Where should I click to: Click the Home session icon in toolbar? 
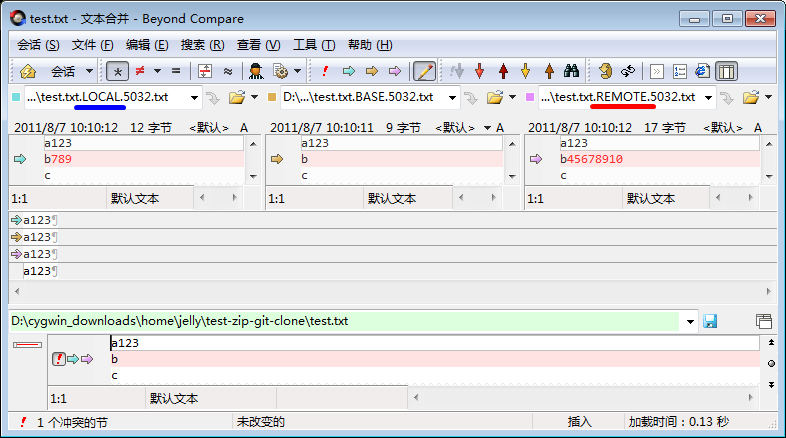28,71
